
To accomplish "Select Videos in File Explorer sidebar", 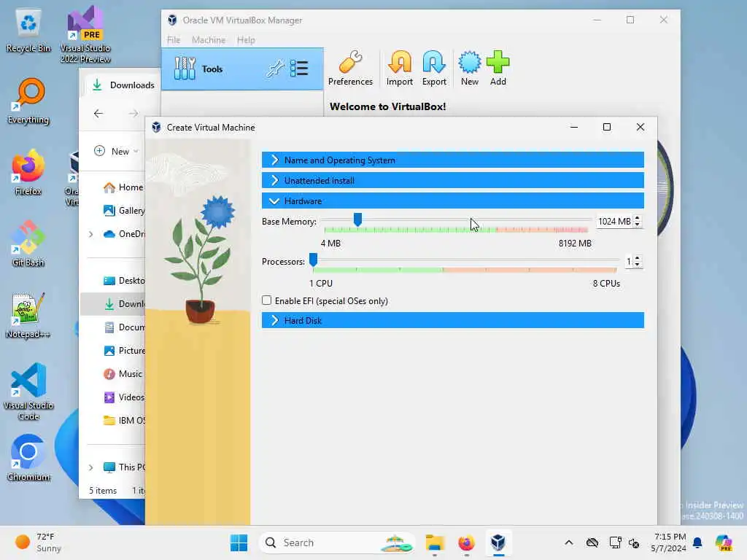I will tap(124, 397).
